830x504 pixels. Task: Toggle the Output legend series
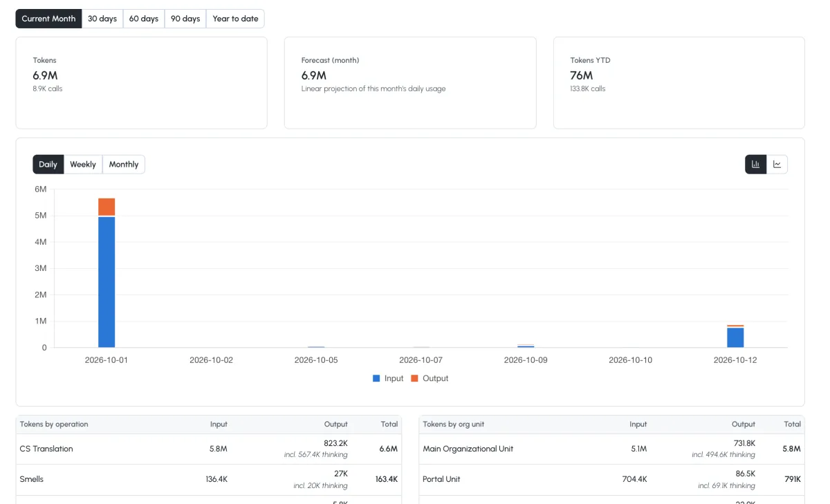(430, 378)
